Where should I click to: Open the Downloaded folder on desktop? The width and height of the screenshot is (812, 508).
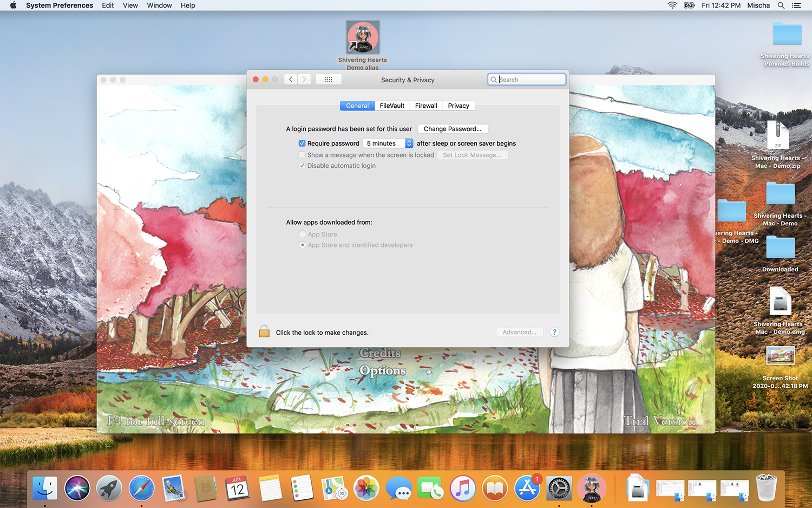[x=780, y=248]
